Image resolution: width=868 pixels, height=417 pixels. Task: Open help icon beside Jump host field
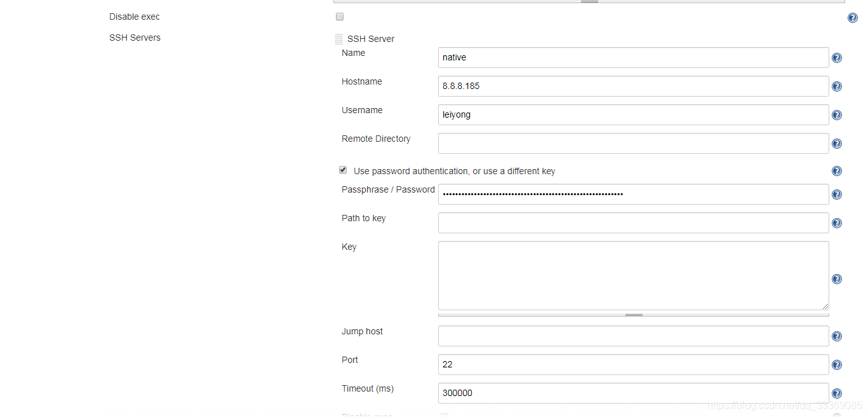click(837, 336)
